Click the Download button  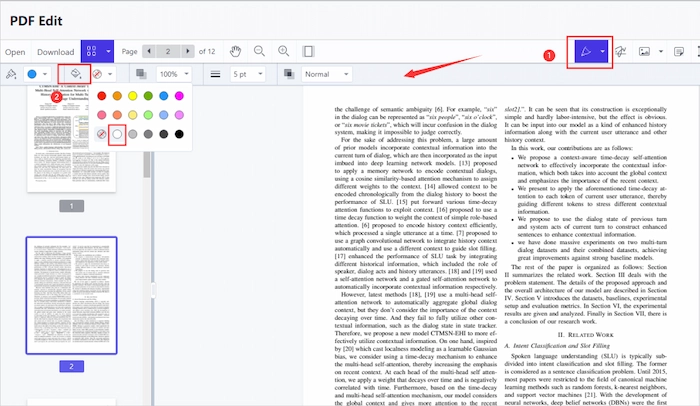(56, 51)
